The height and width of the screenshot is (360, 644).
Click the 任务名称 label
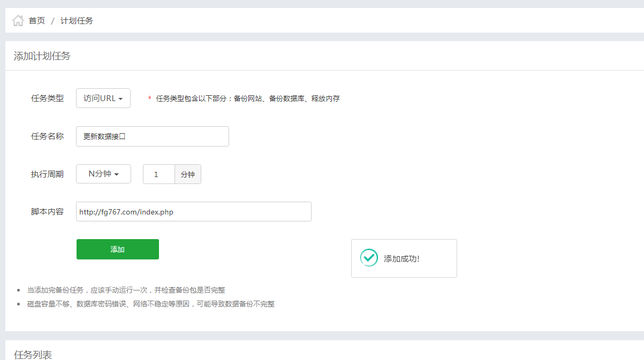pyautogui.click(x=47, y=136)
